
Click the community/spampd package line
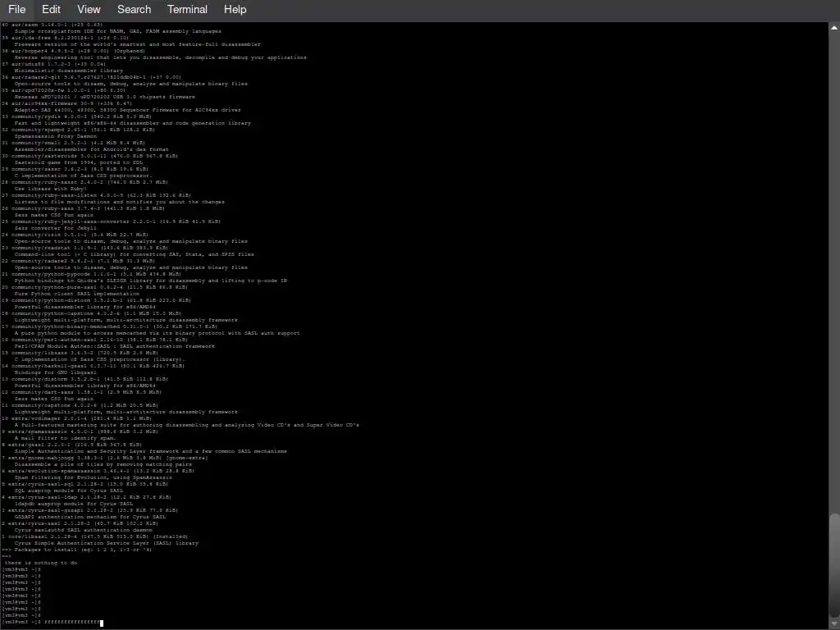[x=78, y=130]
